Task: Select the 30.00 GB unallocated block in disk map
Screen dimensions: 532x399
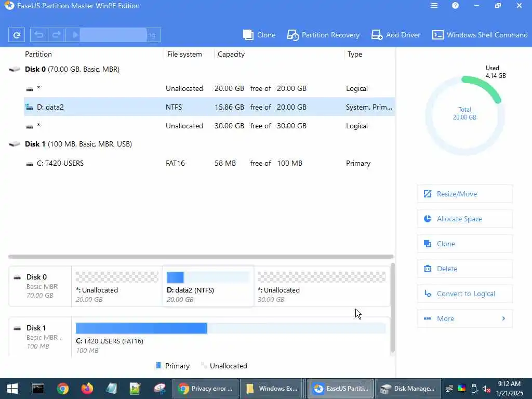Action: [321, 287]
